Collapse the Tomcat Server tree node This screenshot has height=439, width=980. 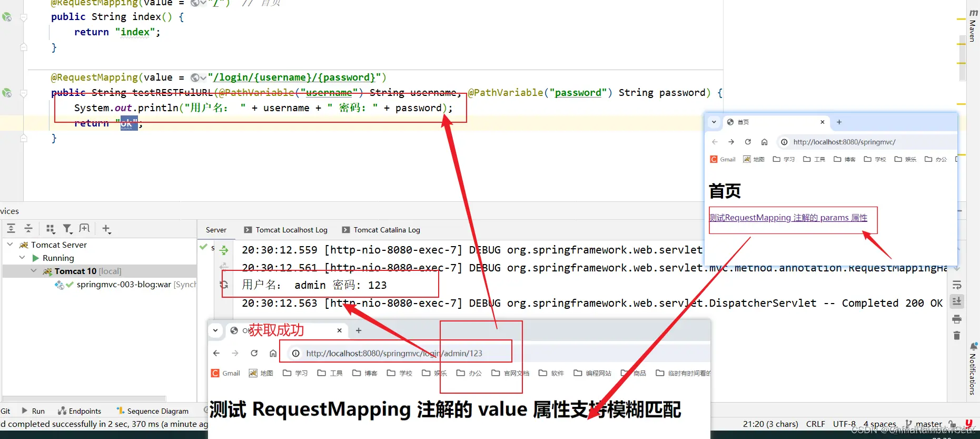click(10, 245)
